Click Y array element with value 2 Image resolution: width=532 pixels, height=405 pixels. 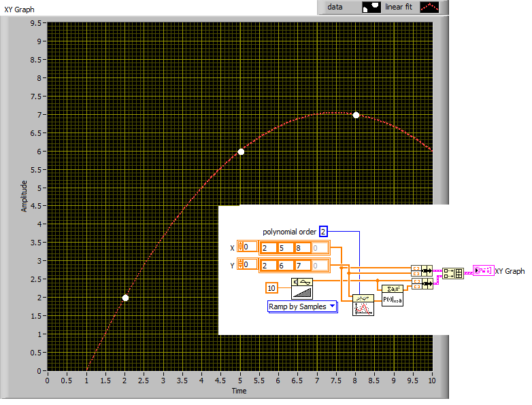269,266
